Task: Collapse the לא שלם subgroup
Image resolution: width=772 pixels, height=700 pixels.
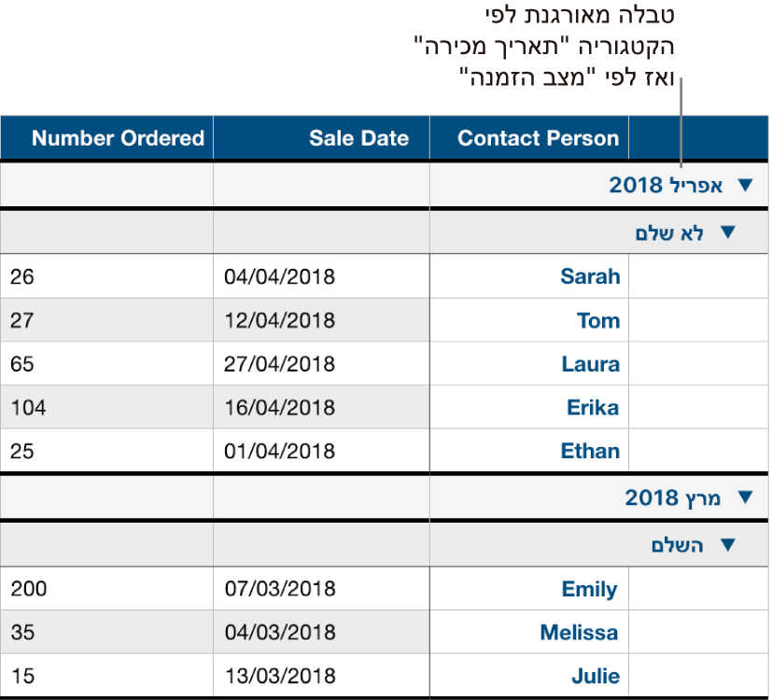Action: [727, 231]
